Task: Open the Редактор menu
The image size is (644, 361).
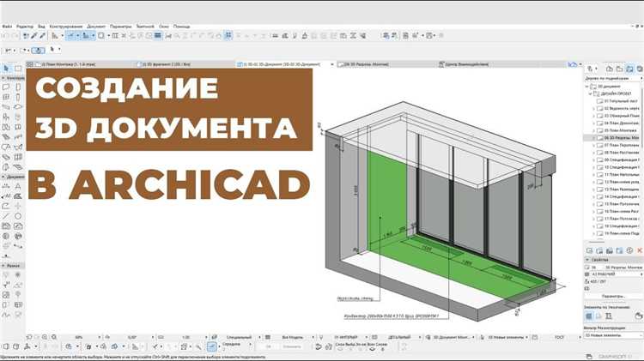Action: pyautogui.click(x=25, y=27)
